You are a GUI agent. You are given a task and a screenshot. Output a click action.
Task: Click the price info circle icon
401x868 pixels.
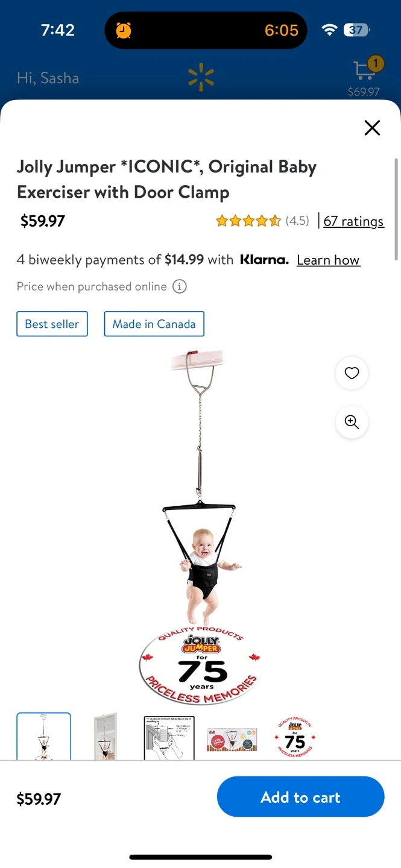click(180, 286)
